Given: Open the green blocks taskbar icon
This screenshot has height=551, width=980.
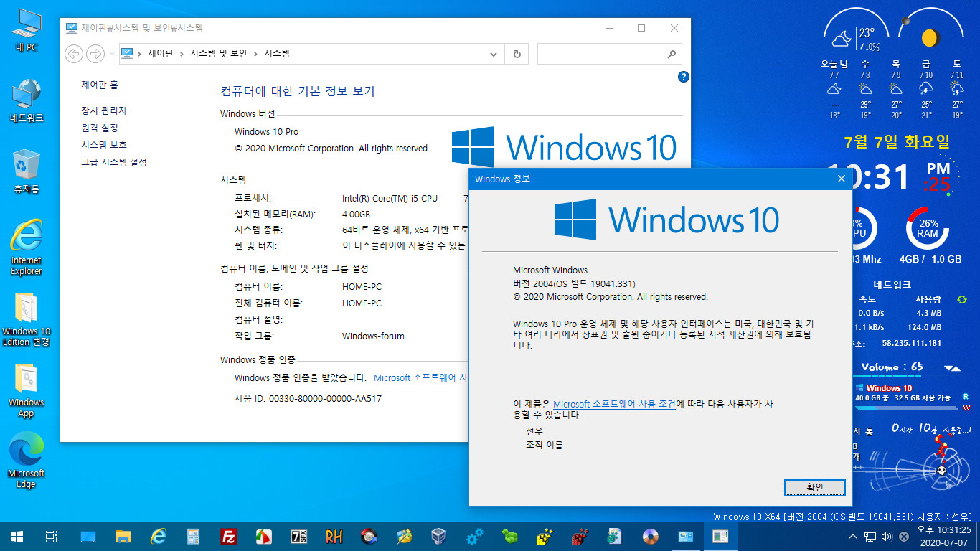Looking at the screenshot, I should pyautogui.click(x=509, y=536).
